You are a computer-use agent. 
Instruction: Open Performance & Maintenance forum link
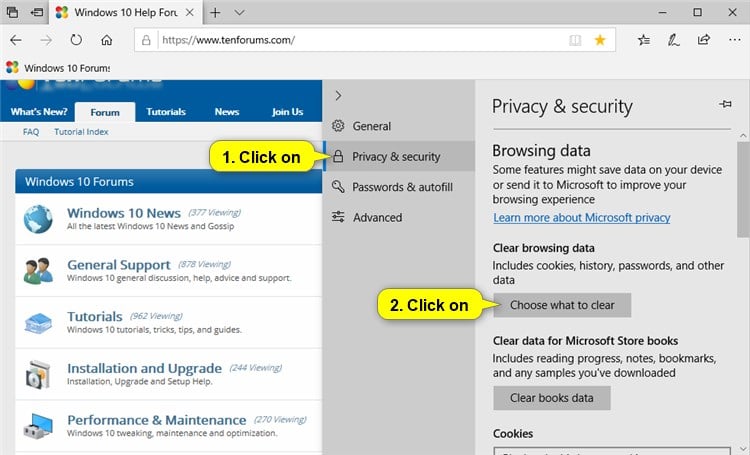pos(156,420)
